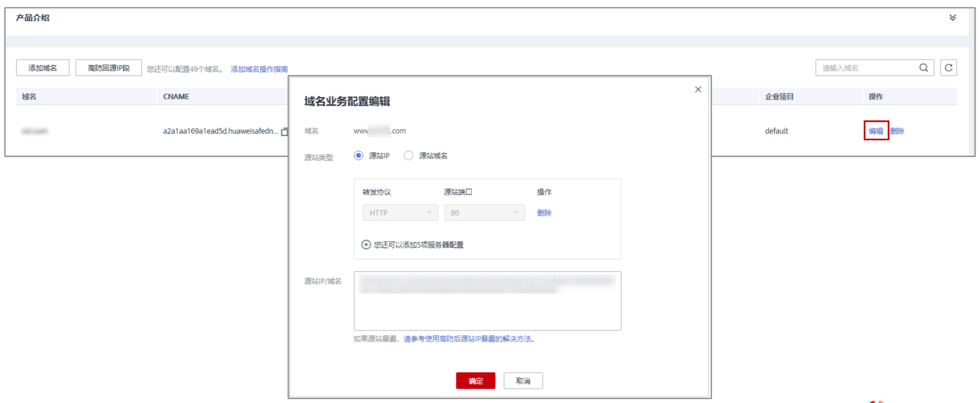Select the 源站IP radio button
This screenshot has height=403, width=980.
pyautogui.click(x=359, y=155)
